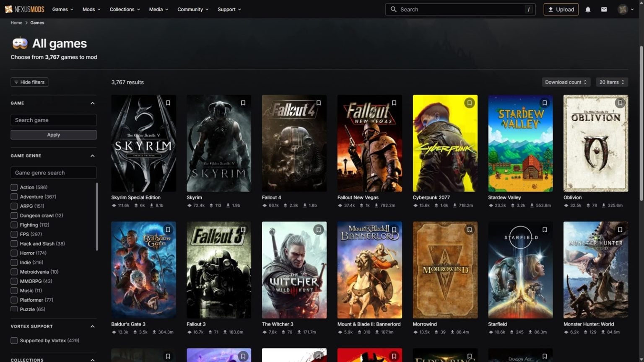The height and width of the screenshot is (362, 644).
Task: Open the Mods menu
Action: pyautogui.click(x=91, y=9)
